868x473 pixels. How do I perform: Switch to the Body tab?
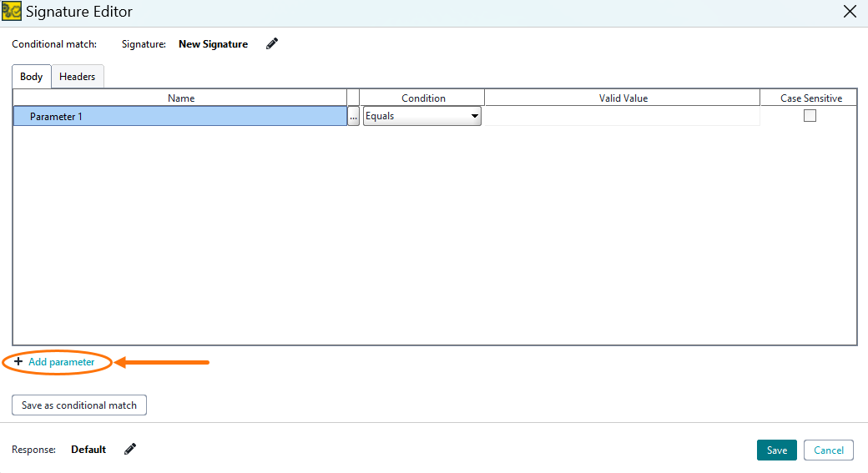[x=32, y=77]
